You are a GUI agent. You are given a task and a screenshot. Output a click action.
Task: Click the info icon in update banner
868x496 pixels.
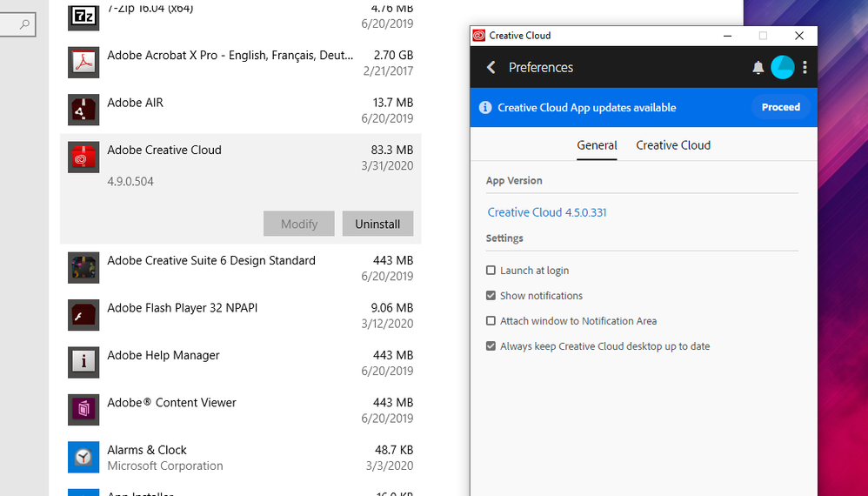tap(485, 107)
